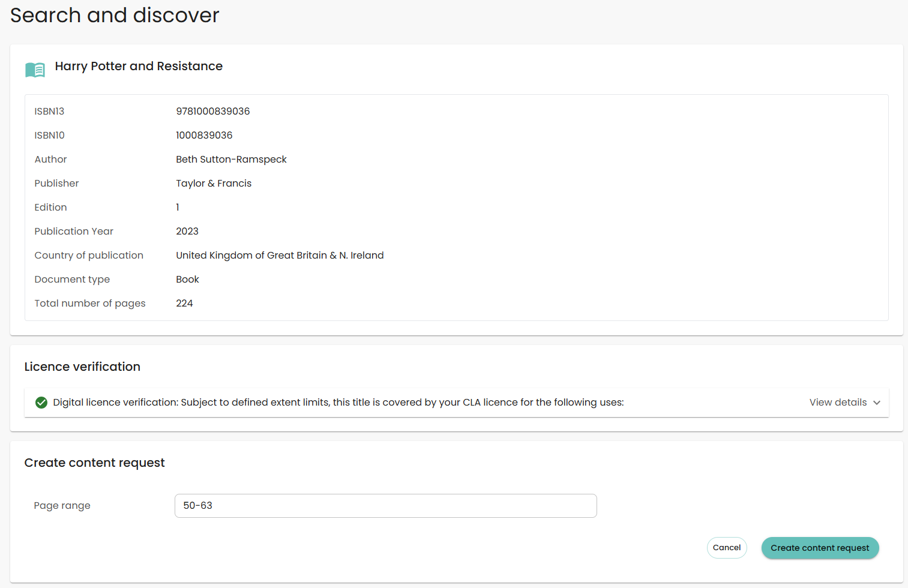Click the Page range input field
Image resolution: width=908 pixels, height=588 pixels.
click(385, 506)
